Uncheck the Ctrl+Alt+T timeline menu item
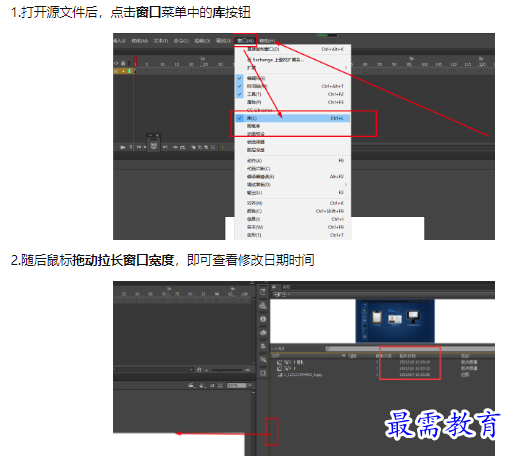Viewport: 509px width, 456px height. pyautogui.click(x=293, y=86)
